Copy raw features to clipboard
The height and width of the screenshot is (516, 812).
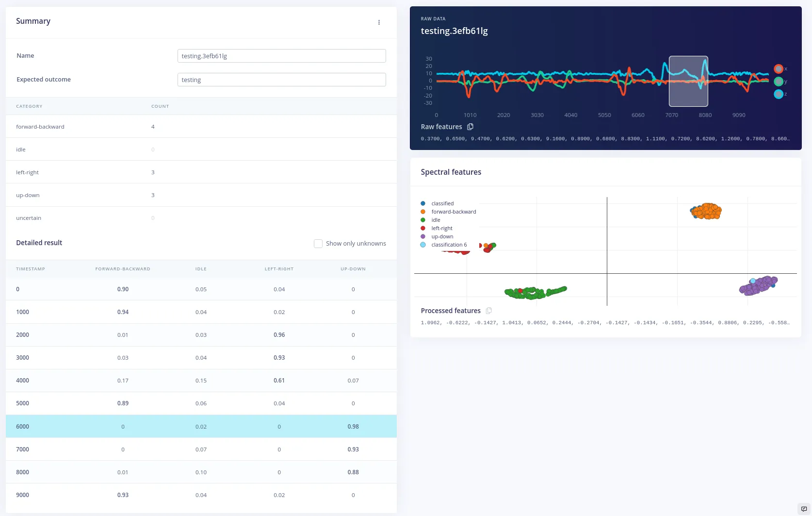click(470, 127)
